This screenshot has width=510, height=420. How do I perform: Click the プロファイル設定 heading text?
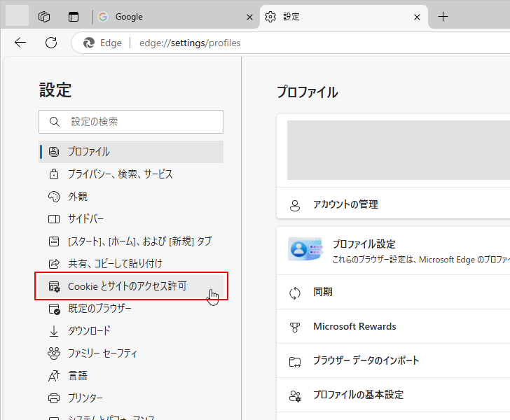364,244
